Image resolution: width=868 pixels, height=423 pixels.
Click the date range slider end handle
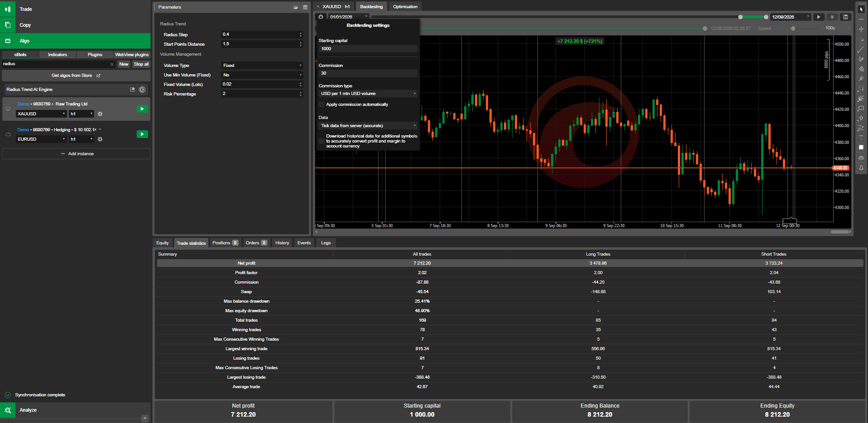[766, 17]
